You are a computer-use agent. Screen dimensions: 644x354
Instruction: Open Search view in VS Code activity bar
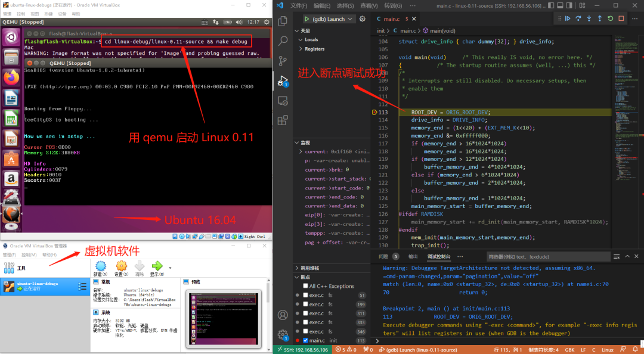pyautogui.click(x=283, y=41)
